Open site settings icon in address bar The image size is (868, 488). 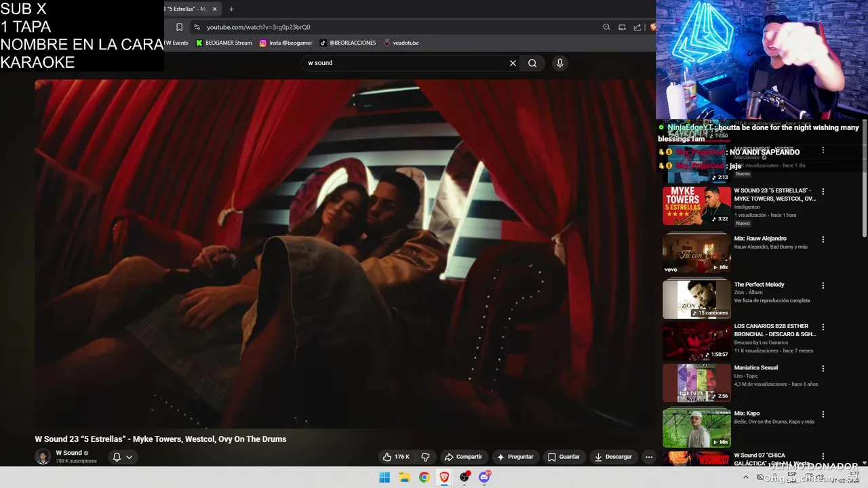click(197, 27)
